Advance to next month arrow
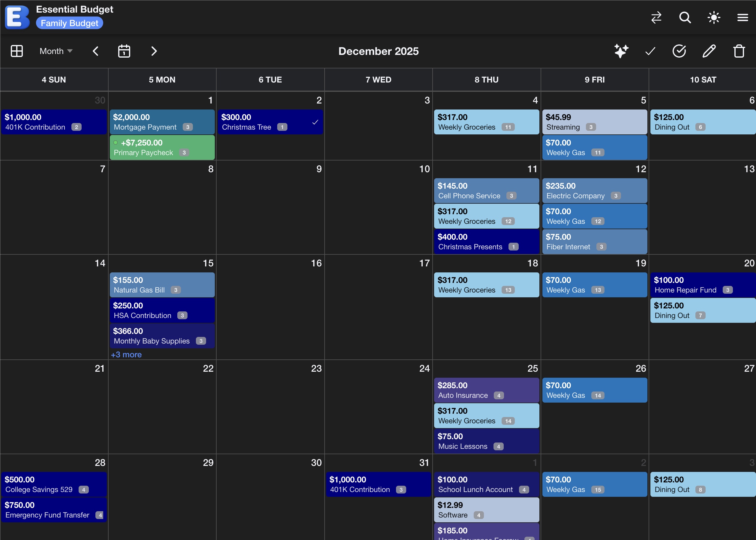The image size is (756, 540). [x=154, y=51]
